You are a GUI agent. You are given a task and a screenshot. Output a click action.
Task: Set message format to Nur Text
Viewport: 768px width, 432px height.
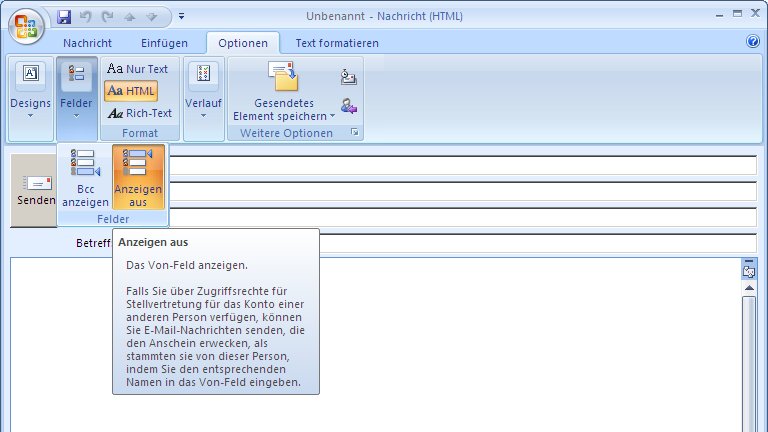[x=137, y=69]
